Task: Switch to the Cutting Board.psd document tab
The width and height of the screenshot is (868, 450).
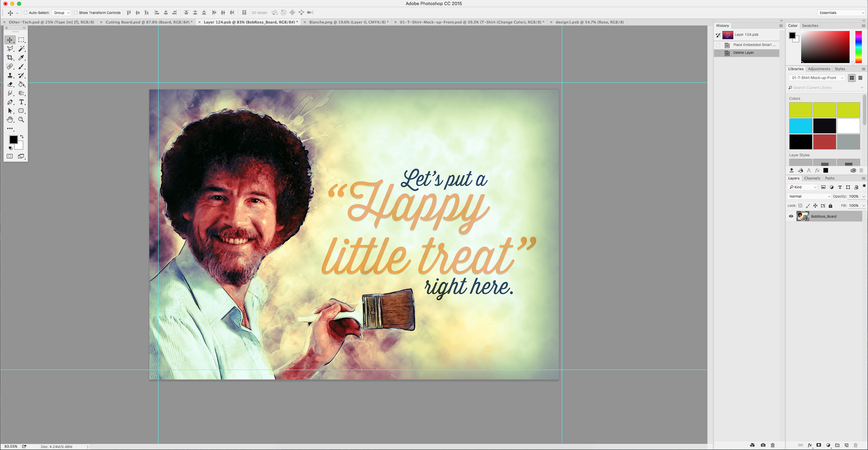Action: (x=149, y=22)
